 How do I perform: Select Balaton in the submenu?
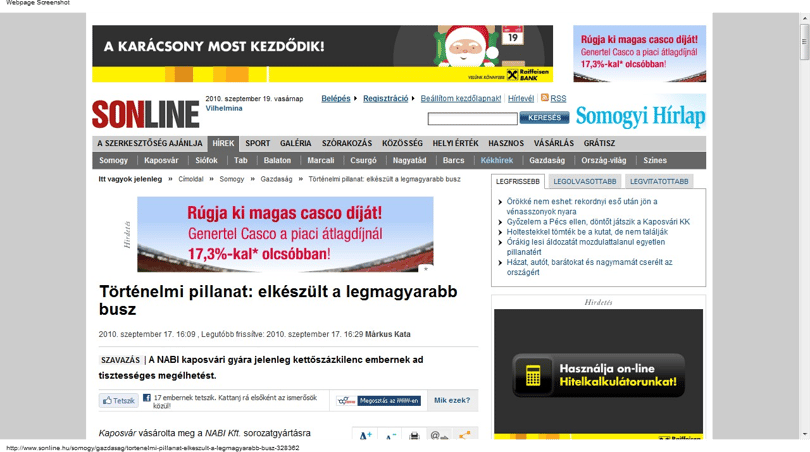click(x=277, y=161)
